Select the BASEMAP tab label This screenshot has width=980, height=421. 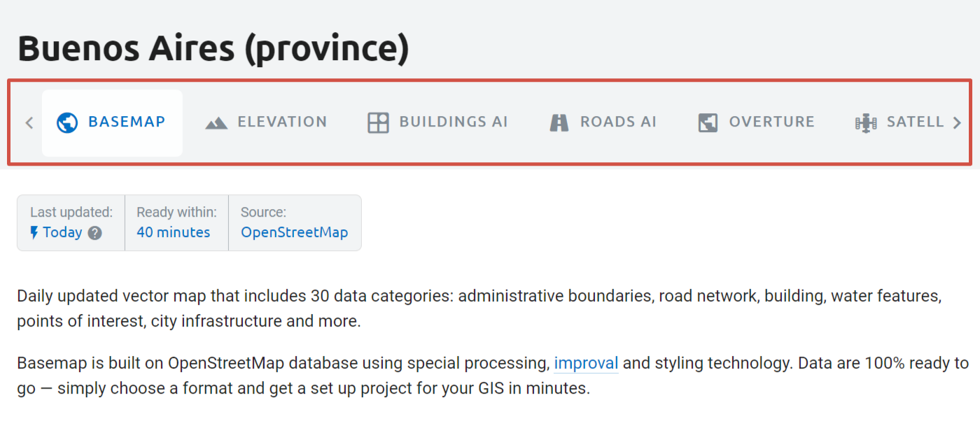point(127,122)
